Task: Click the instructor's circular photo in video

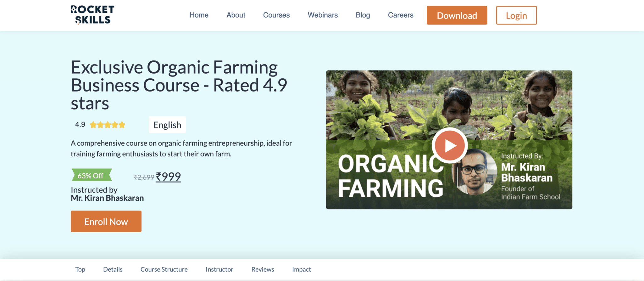Action: (474, 172)
